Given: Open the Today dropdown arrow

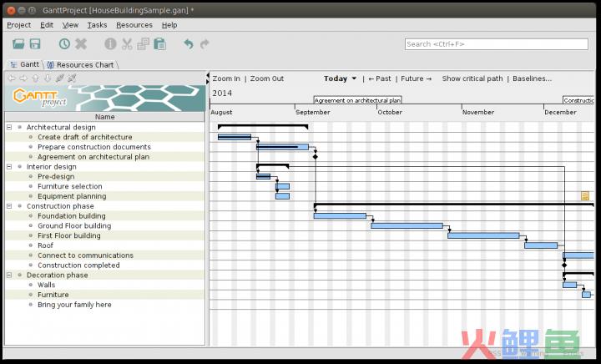Looking at the screenshot, I should (354, 78).
